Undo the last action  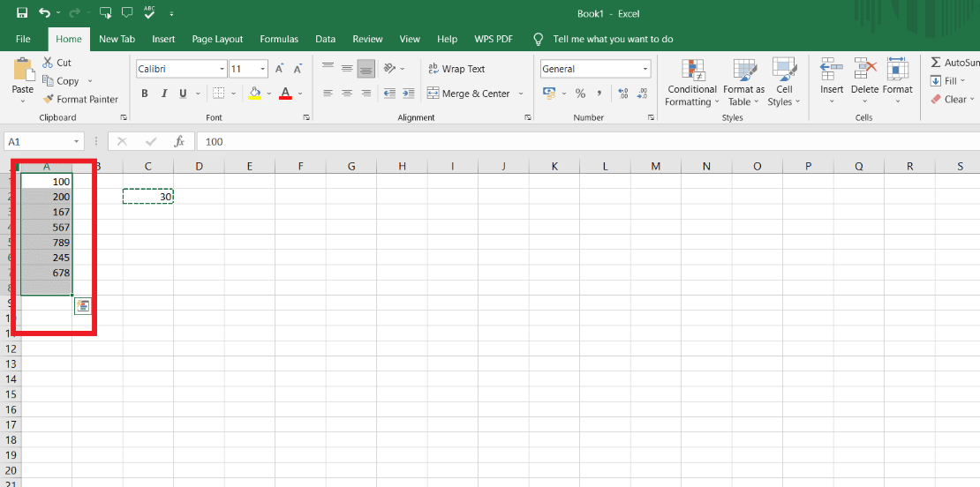tap(44, 13)
